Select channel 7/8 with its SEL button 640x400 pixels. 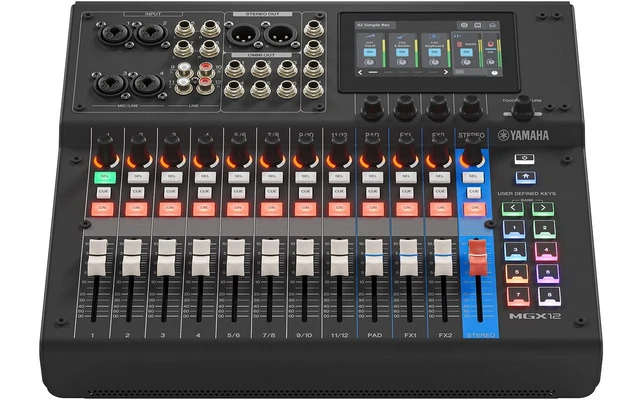tap(272, 177)
